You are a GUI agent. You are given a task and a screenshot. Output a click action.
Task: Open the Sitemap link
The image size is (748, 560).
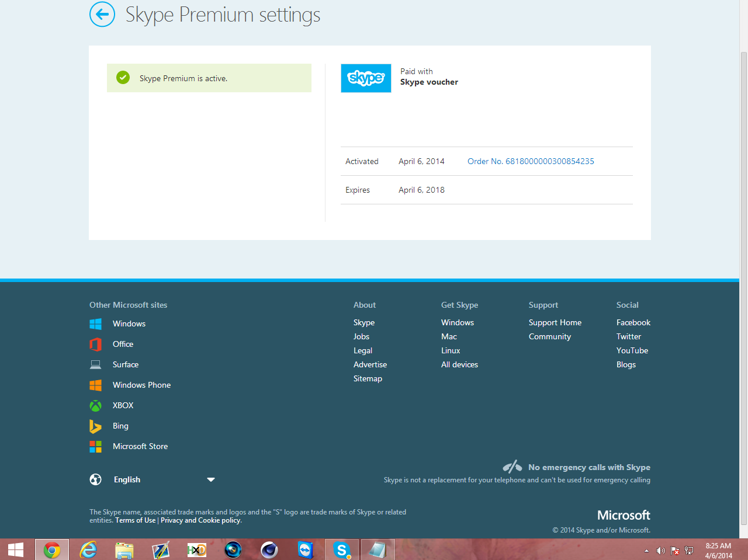tap(368, 378)
